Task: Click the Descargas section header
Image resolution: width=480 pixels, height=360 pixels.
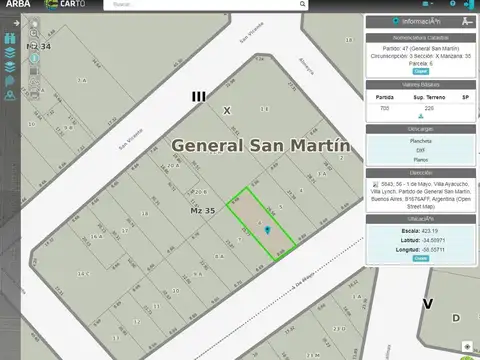Action: [x=421, y=129]
